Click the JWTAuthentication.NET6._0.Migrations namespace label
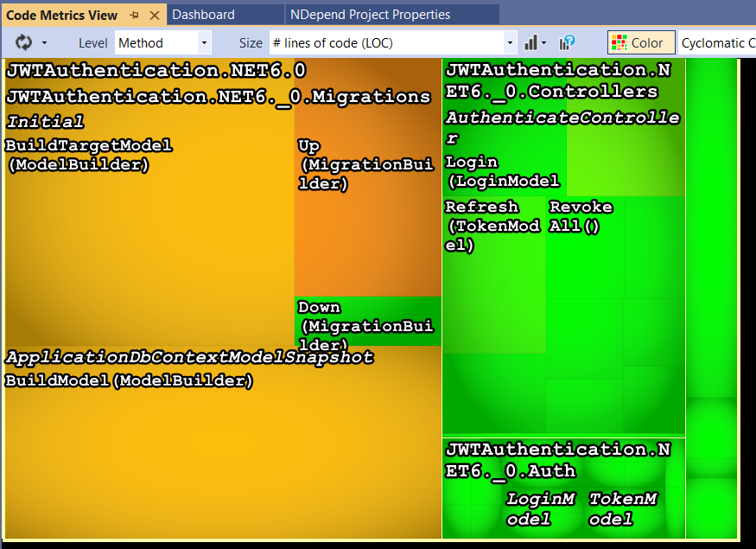This screenshot has height=549, width=756. (x=218, y=97)
